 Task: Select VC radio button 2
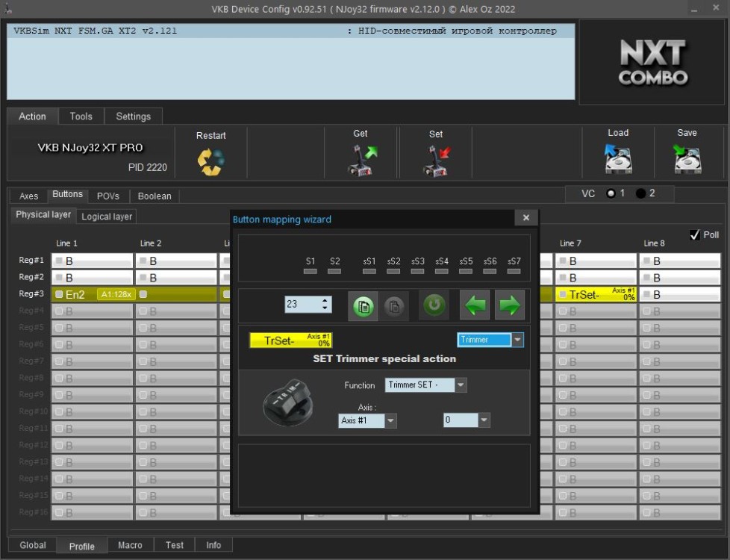(x=640, y=193)
